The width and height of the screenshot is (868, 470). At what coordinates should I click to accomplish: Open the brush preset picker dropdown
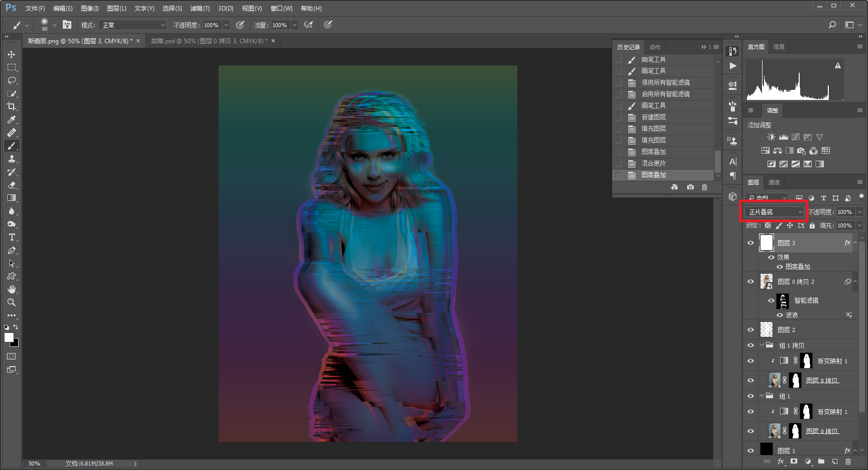point(54,25)
